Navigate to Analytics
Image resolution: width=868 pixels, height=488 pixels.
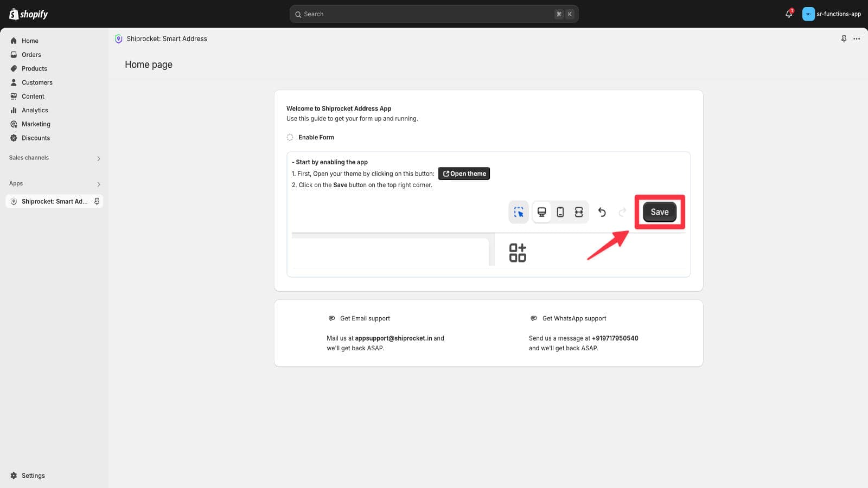coord(35,110)
